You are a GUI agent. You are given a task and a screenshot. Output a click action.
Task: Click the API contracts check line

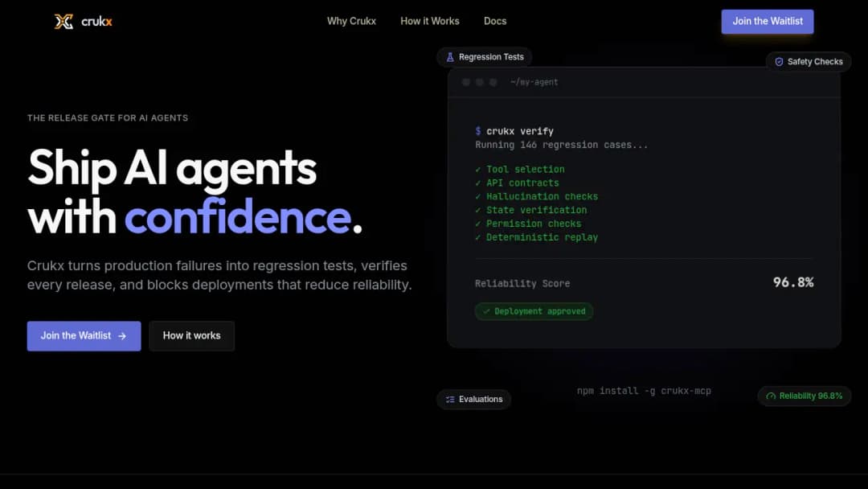click(517, 183)
